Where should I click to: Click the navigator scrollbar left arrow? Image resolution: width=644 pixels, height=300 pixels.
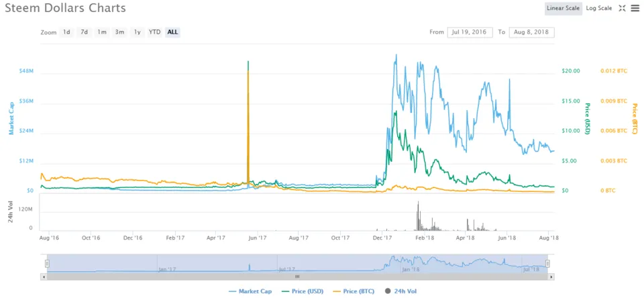pos(43,277)
